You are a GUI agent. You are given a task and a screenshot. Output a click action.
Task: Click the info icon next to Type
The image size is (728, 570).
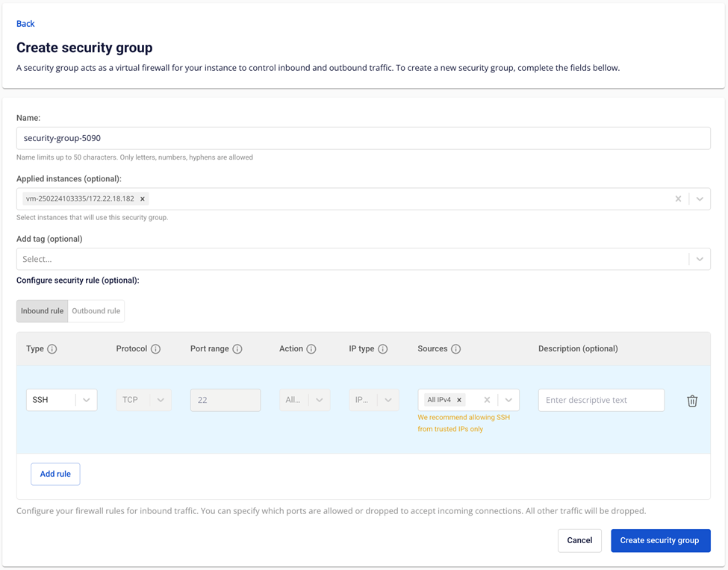pyautogui.click(x=52, y=349)
